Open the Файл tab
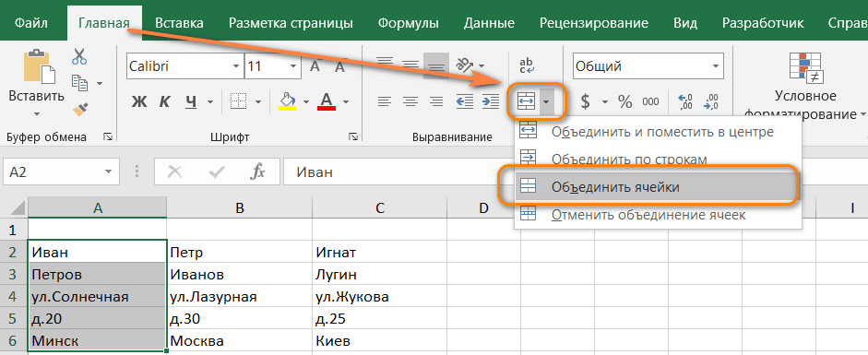The height and width of the screenshot is (355, 868). (x=31, y=23)
